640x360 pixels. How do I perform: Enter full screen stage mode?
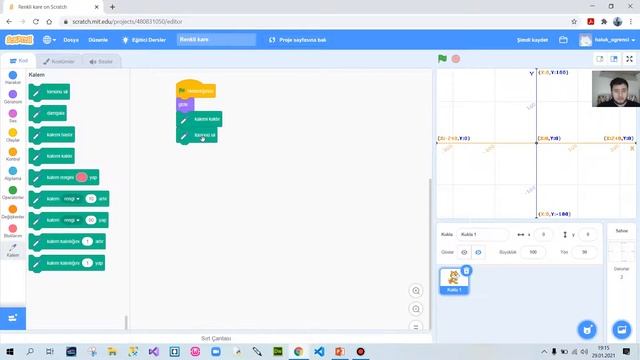[x=629, y=59]
